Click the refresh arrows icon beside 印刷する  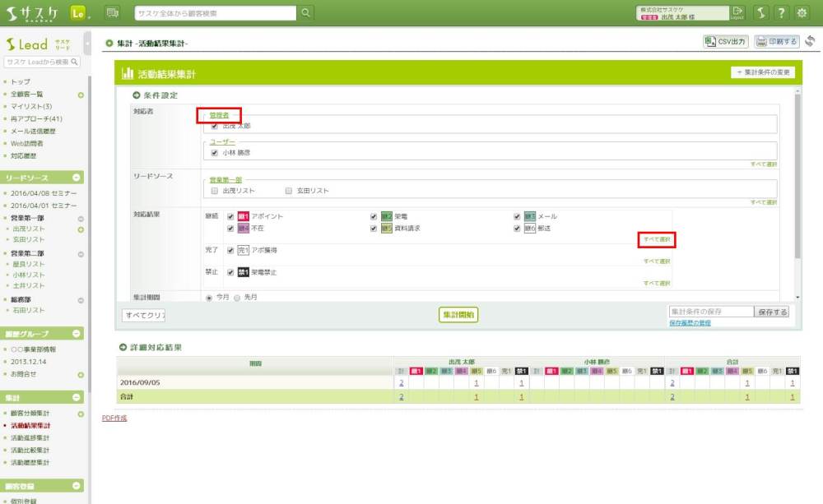coord(810,41)
